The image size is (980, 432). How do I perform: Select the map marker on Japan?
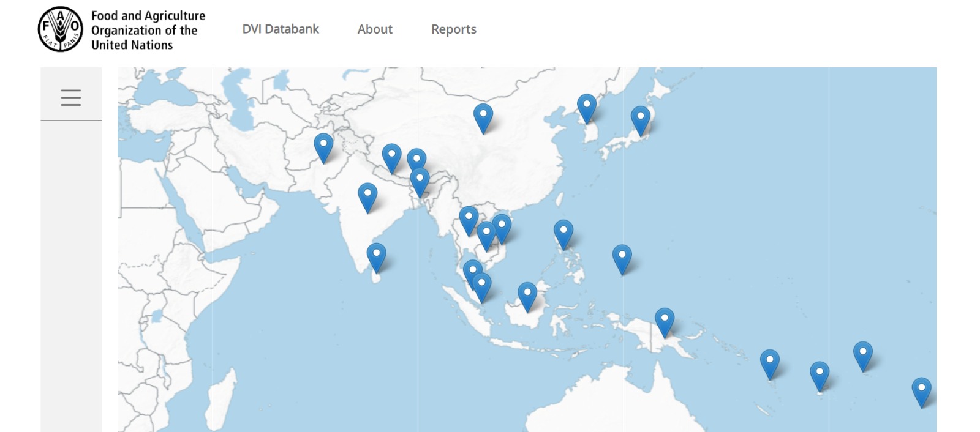click(640, 119)
